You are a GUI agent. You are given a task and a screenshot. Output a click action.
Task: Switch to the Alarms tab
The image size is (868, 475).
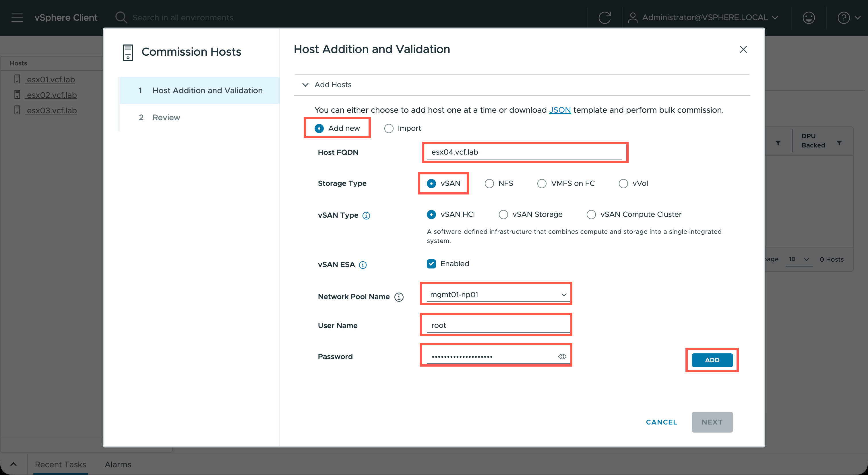click(x=118, y=465)
